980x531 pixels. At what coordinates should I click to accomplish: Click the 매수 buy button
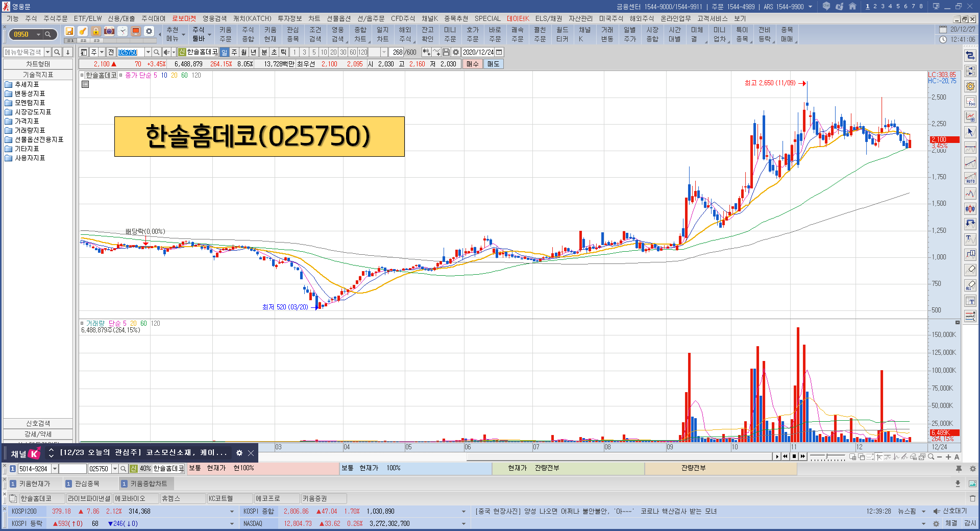coord(473,64)
